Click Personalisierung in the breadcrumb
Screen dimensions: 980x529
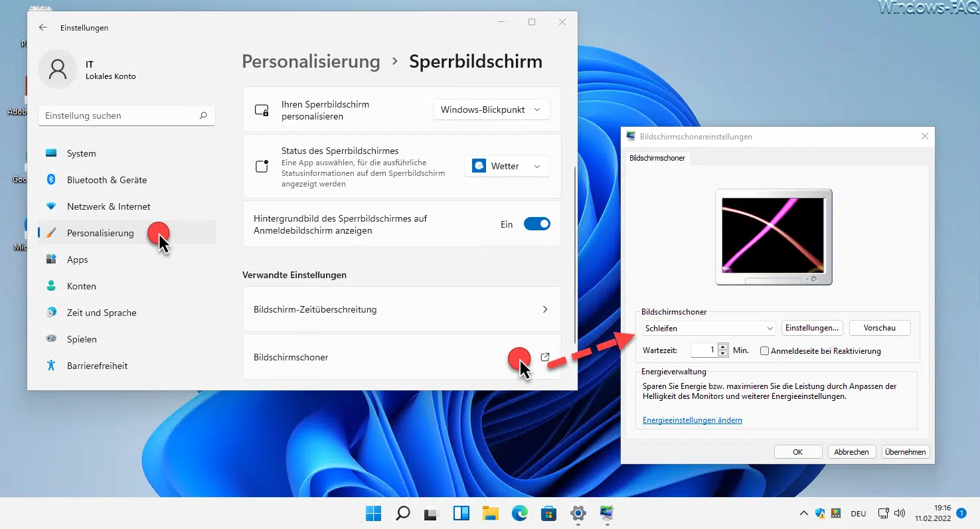pyautogui.click(x=311, y=62)
